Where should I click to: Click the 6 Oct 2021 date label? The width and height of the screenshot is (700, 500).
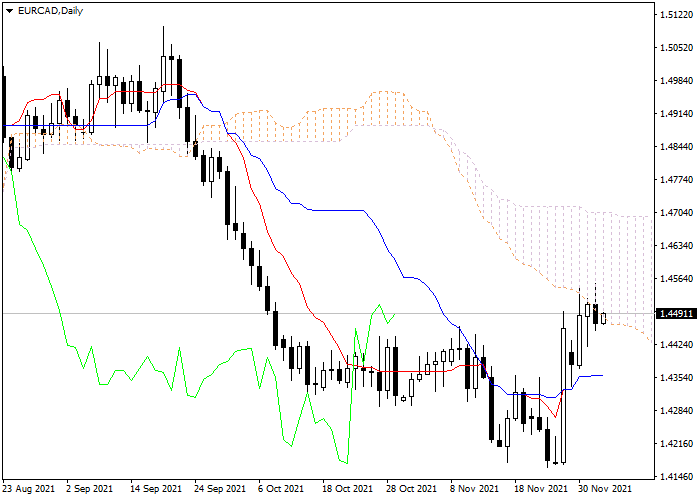coord(281,489)
